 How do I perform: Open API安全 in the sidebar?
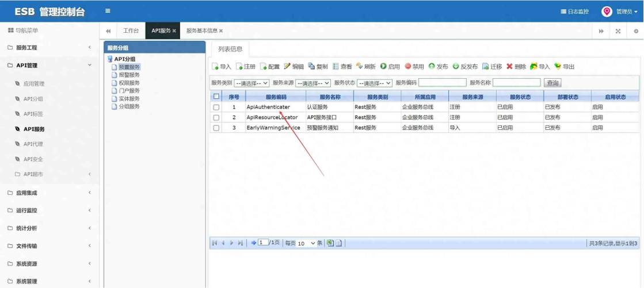[33, 159]
